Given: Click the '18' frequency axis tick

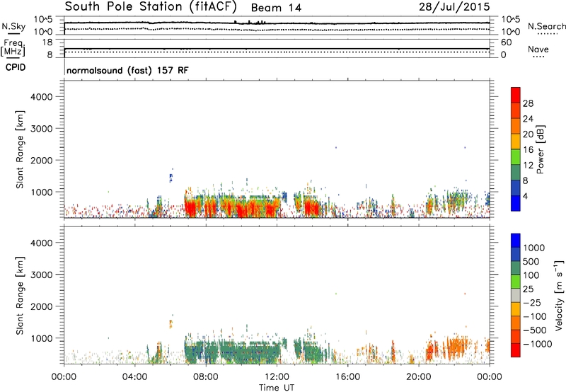Looking at the screenshot, I should pyautogui.click(x=47, y=42).
